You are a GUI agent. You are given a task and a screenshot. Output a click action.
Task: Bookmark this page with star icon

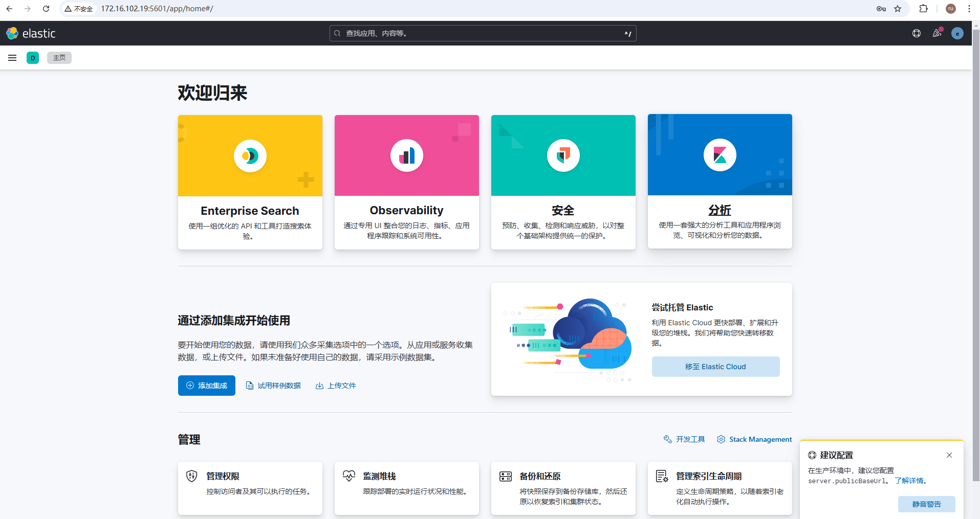coord(898,9)
